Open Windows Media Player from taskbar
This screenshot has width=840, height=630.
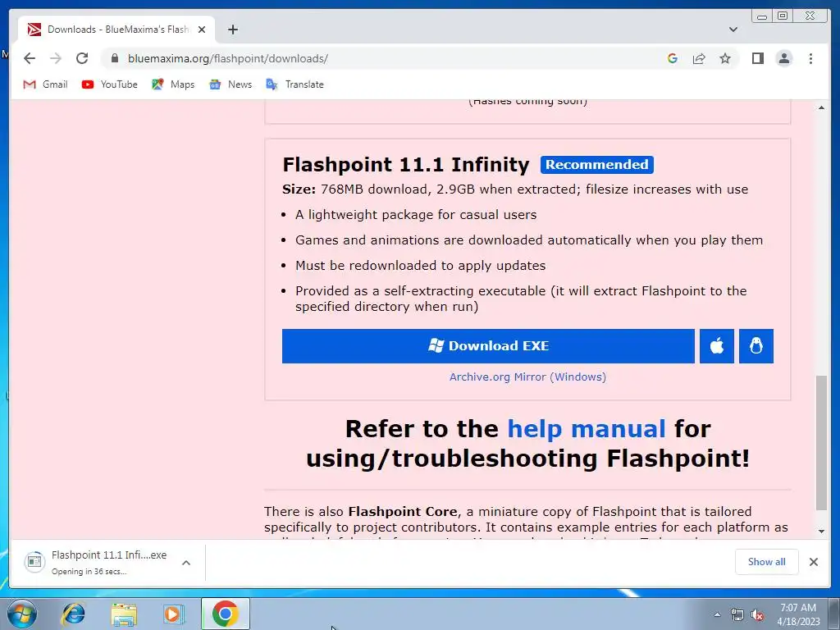[173, 614]
